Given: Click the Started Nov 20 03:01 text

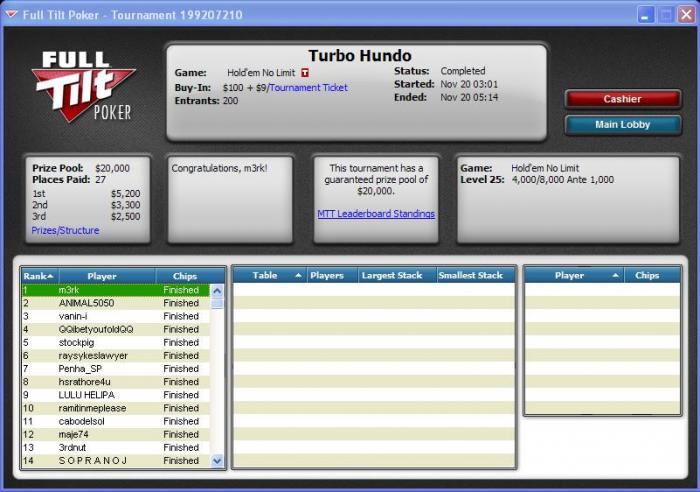Looking at the screenshot, I should 446,84.
